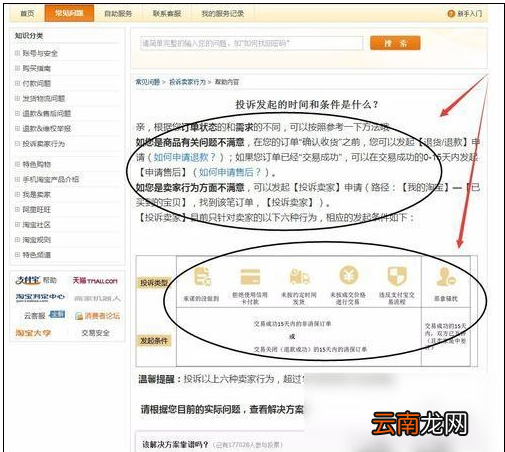Open the 如何申请售后？ link
This screenshot has width=505, height=452.
230,172
